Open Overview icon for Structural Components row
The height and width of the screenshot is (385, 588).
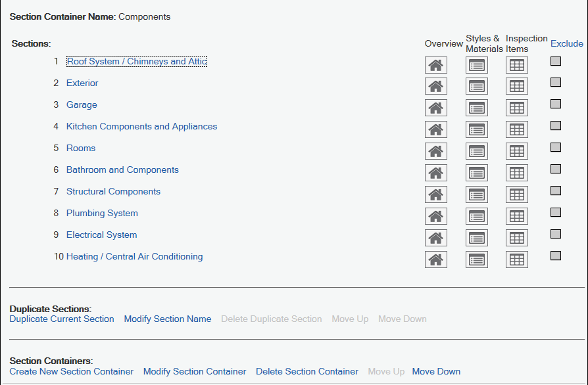click(x=435, y=195)
